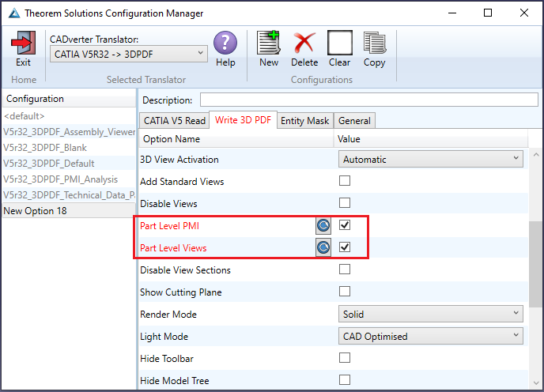
Task: Copy the configuration using the Copy icon
Action: [x=374, y=43]
